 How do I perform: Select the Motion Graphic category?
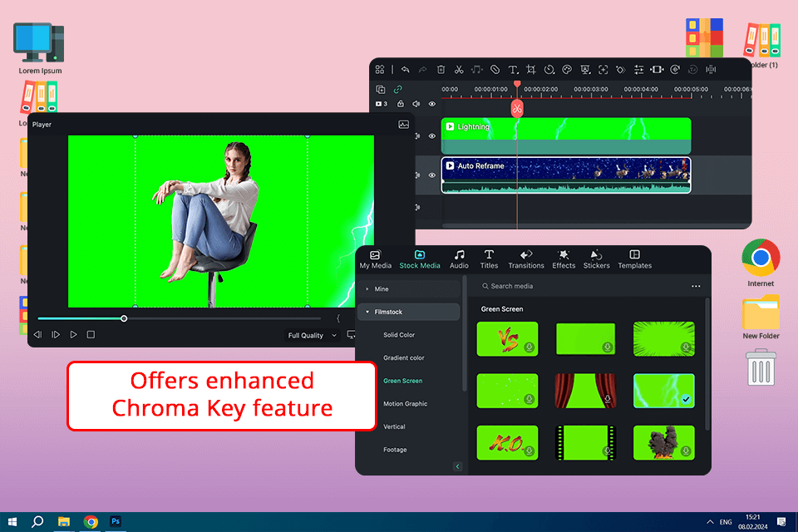click(405, 404)
